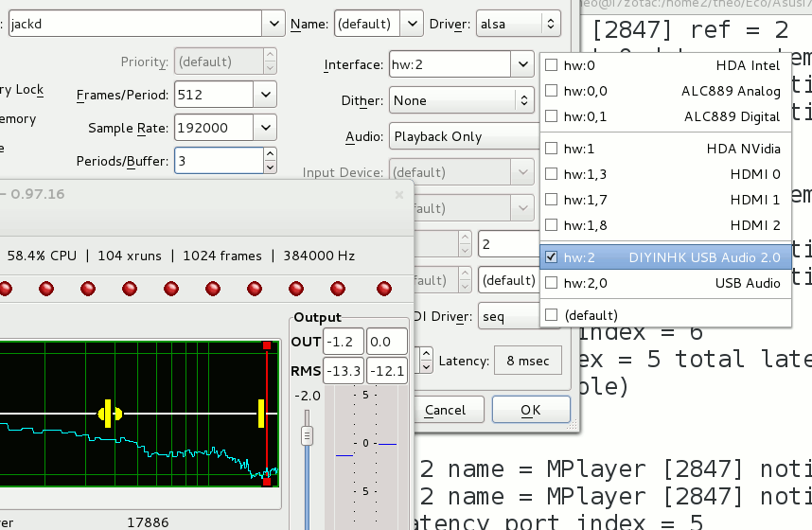
Task: Click the red marker atop the red line
Action: click(267, 347)
